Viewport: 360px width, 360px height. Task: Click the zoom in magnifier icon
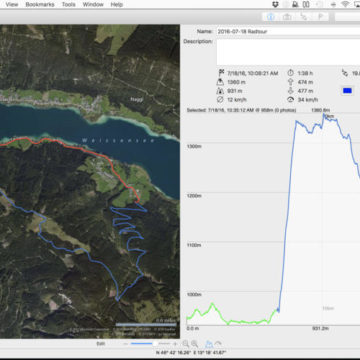coord(195,344)
